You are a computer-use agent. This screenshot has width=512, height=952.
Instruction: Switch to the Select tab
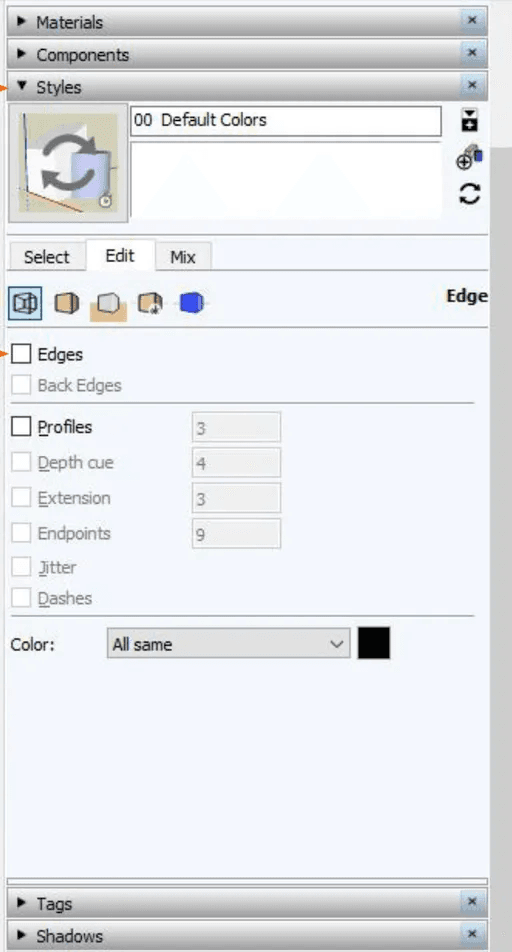tap(47, 257)
